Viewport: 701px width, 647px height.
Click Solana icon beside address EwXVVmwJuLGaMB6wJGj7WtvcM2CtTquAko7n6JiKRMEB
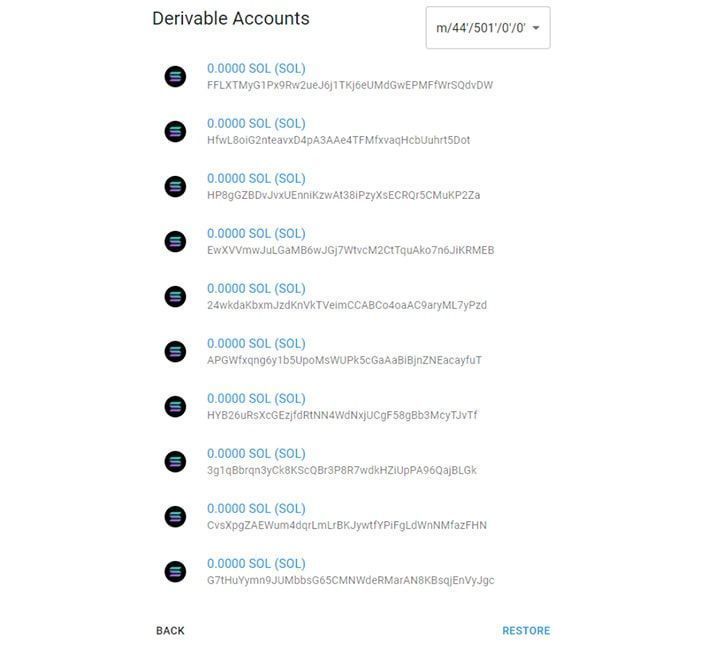(175, 241)
